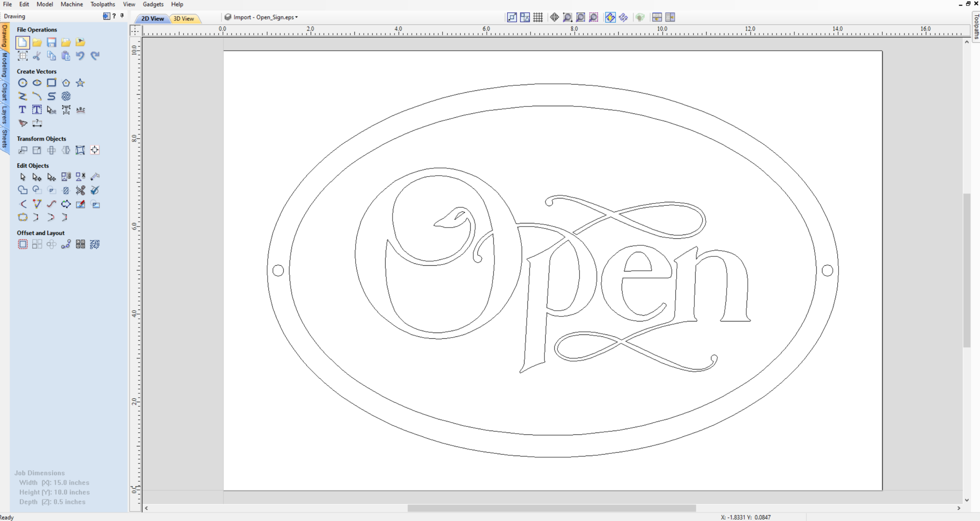Select the Draw Circle tool
This screenshot has width=980, height=521.
point(23,83)
